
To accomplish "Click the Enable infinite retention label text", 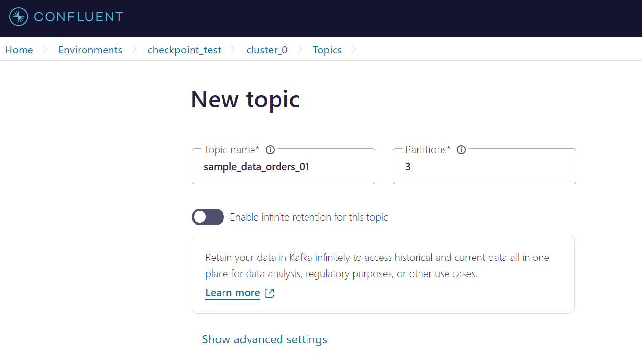I will pos(309,217).
